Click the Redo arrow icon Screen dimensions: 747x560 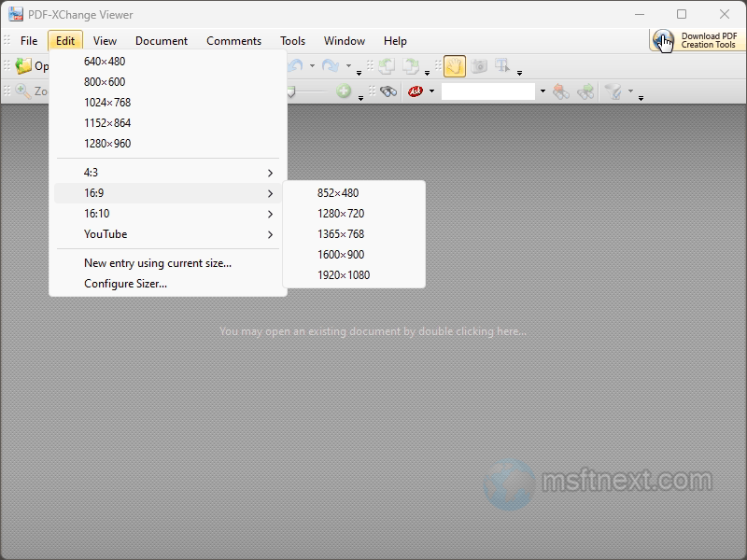(331, 65)
